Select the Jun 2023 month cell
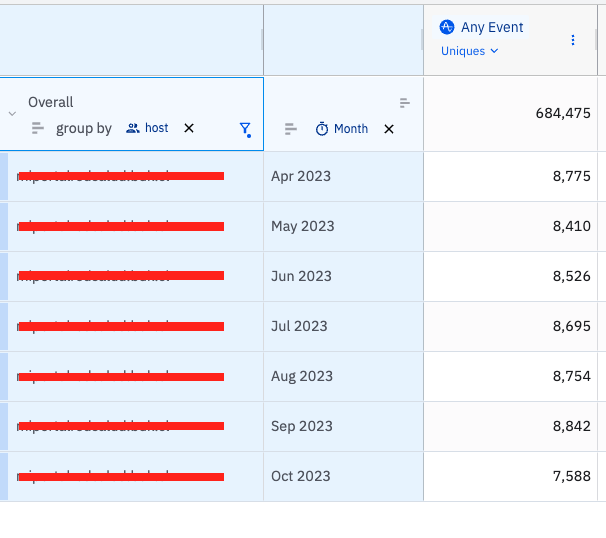Viewport: 606px width, 538px height. pos(343,276)
